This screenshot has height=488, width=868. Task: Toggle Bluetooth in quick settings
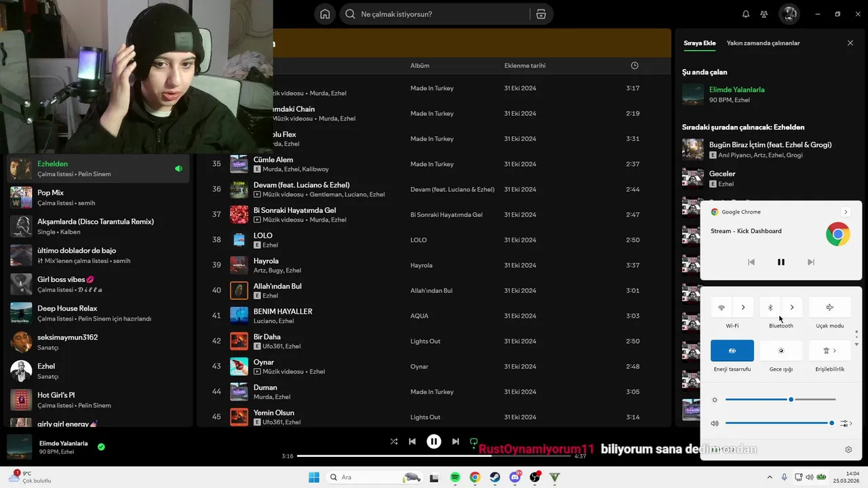[770, 308]
